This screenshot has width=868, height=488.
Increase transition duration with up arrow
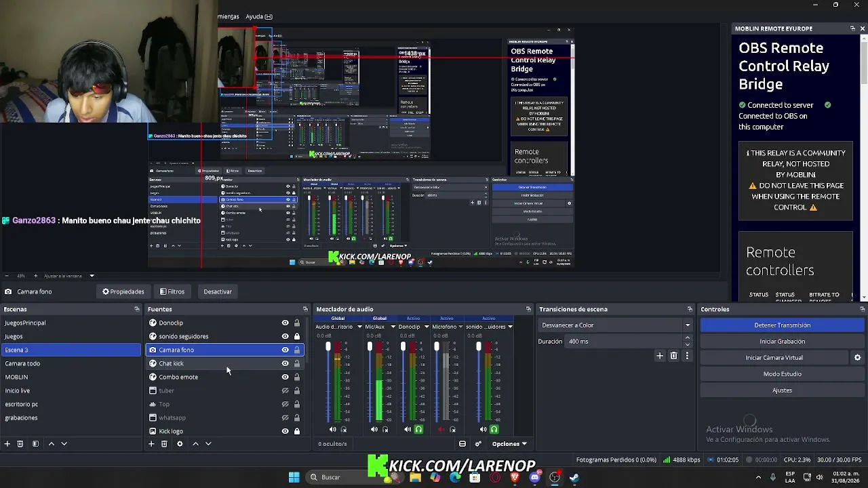tap(688, 338)
